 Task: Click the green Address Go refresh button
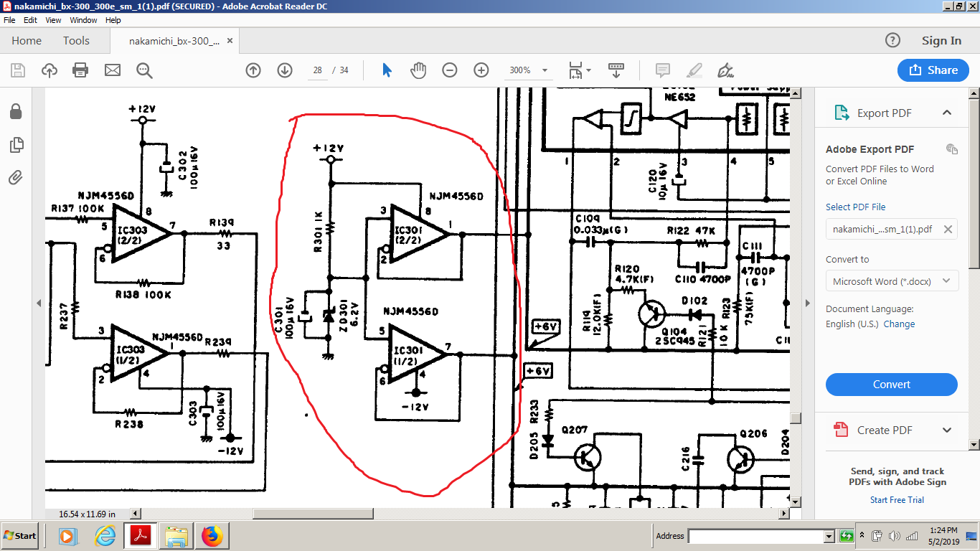[x=846, y=536]
